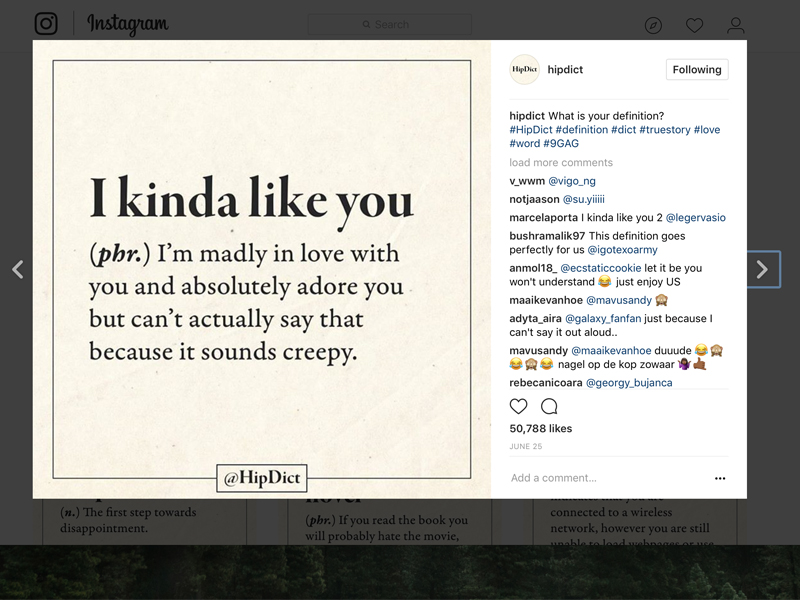Open the #9GAG hashtag
Screen dimensions: 800x600
coord(561,143)
